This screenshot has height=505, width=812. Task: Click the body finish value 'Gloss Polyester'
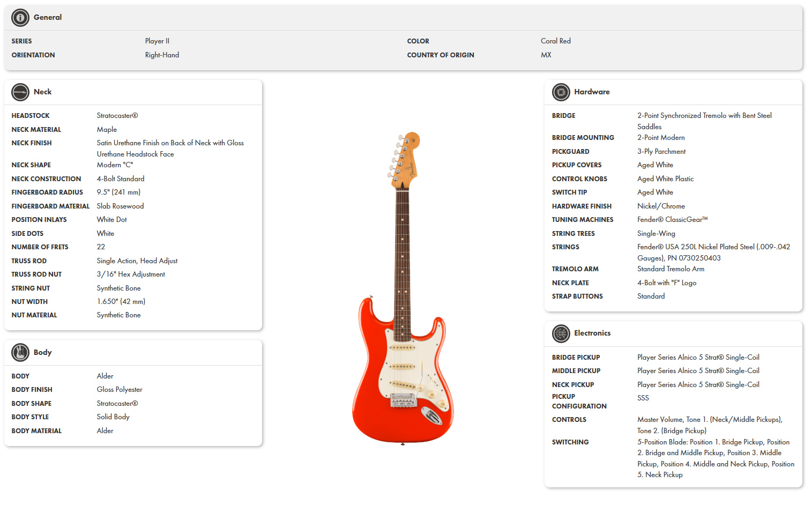(120, 389)
